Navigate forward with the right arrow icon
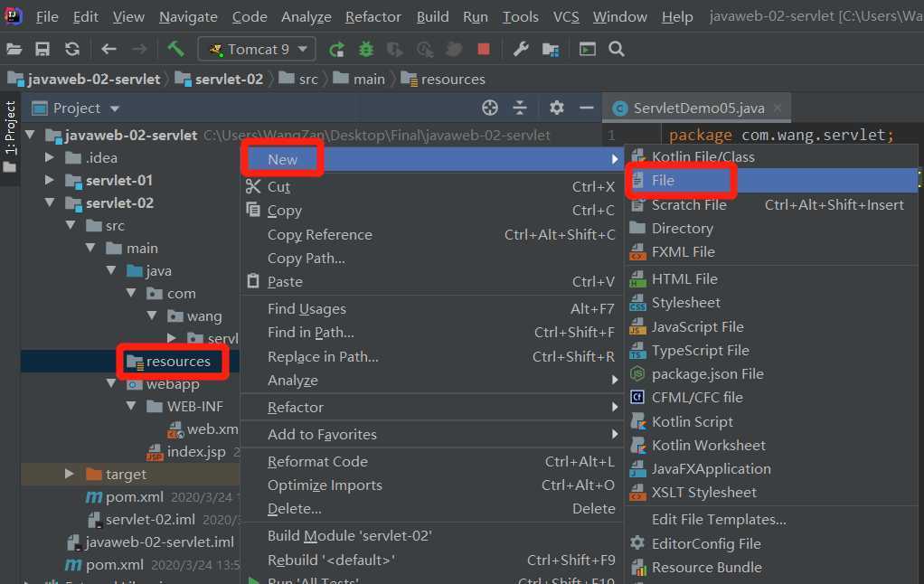The width and height of the screenshot is (924, 584). pos(139,49)
